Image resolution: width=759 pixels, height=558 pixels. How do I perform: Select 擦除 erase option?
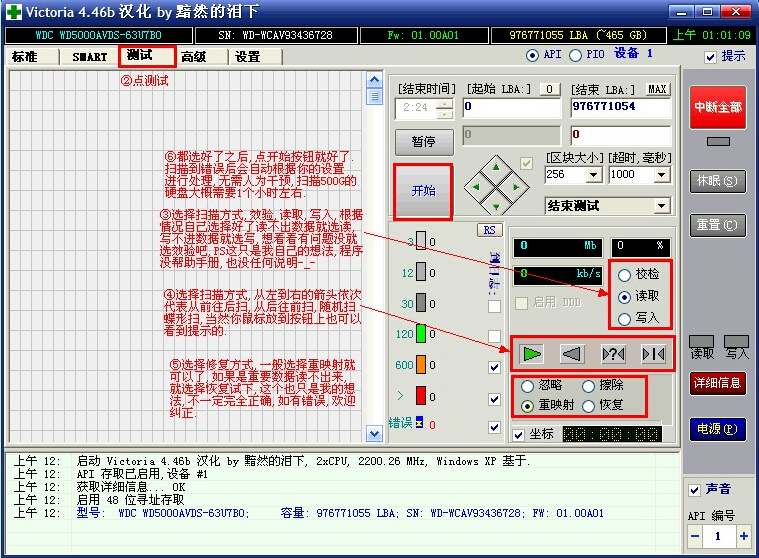click(x=588, y=386)
